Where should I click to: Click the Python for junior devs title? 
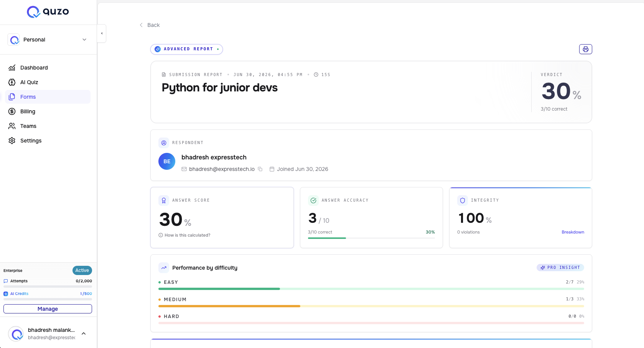(220, 88)
